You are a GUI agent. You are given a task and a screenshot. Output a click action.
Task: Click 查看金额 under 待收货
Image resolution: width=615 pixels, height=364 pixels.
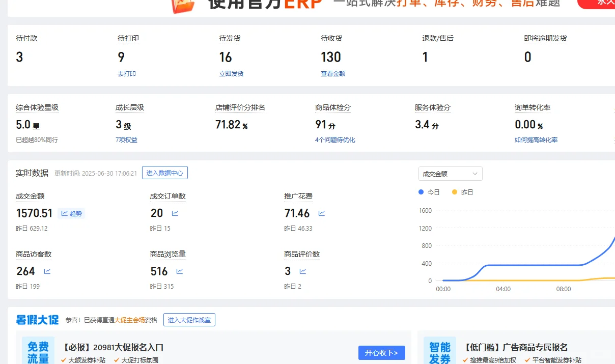332,73
